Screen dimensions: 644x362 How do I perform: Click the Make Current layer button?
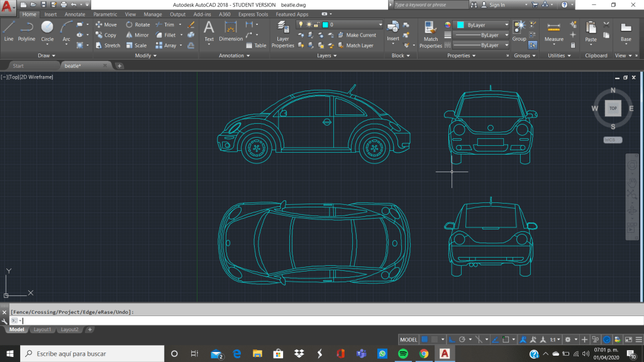coord(360,35)
